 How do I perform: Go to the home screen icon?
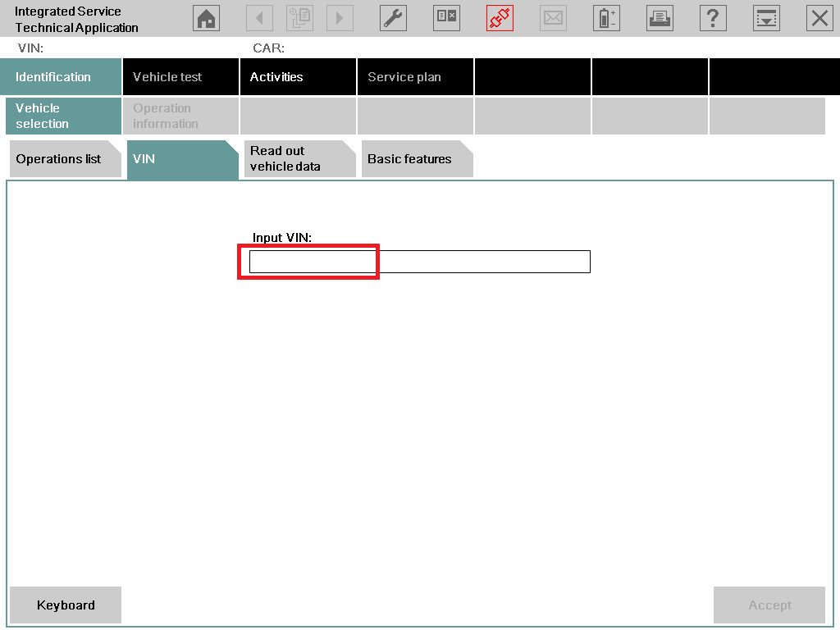tap(206, 18)
